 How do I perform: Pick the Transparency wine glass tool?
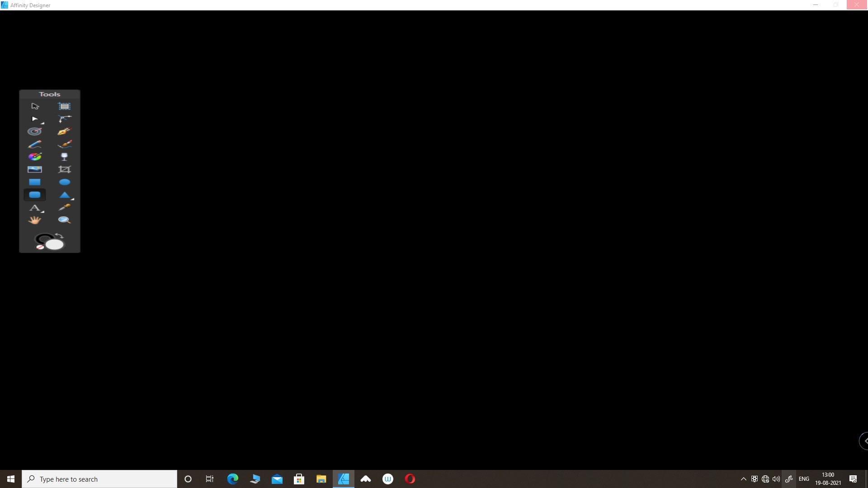(65, 157)
